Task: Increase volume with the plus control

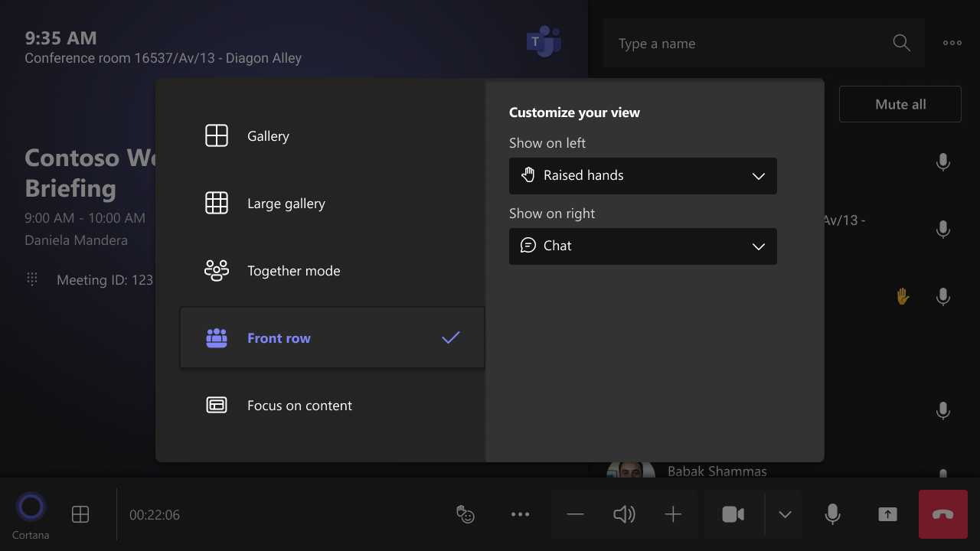Action: (x=673, y=514)
